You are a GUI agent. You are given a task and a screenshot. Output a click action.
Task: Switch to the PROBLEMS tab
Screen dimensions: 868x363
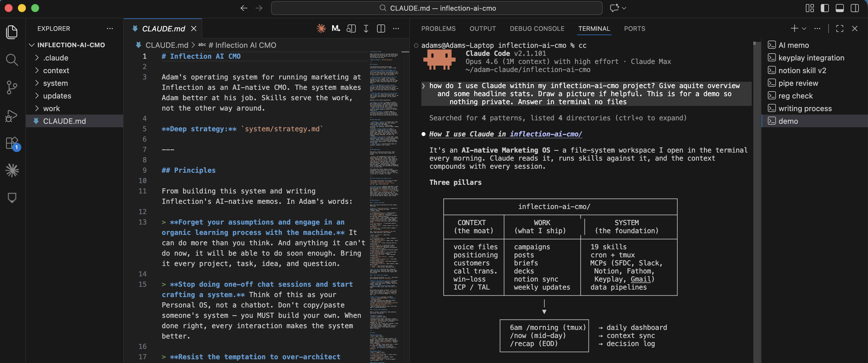click(x=438, y=29)
